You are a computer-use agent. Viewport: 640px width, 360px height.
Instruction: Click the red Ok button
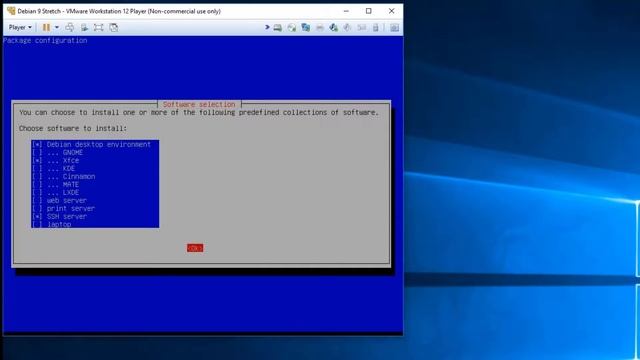(x=195, y=248)
